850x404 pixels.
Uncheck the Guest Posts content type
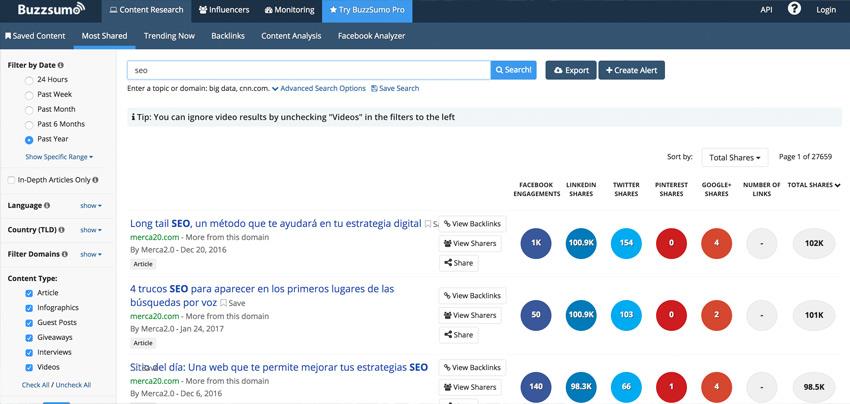[x=29, y=323]
